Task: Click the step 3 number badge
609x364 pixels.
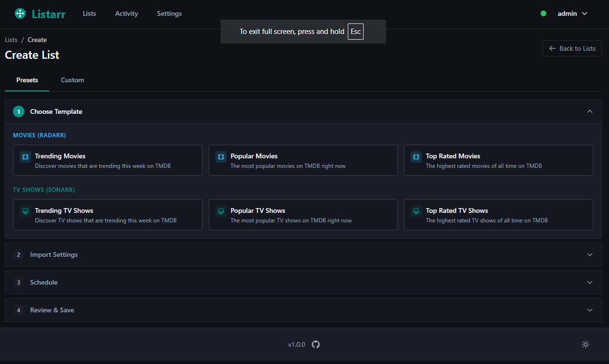Action: 19,282
